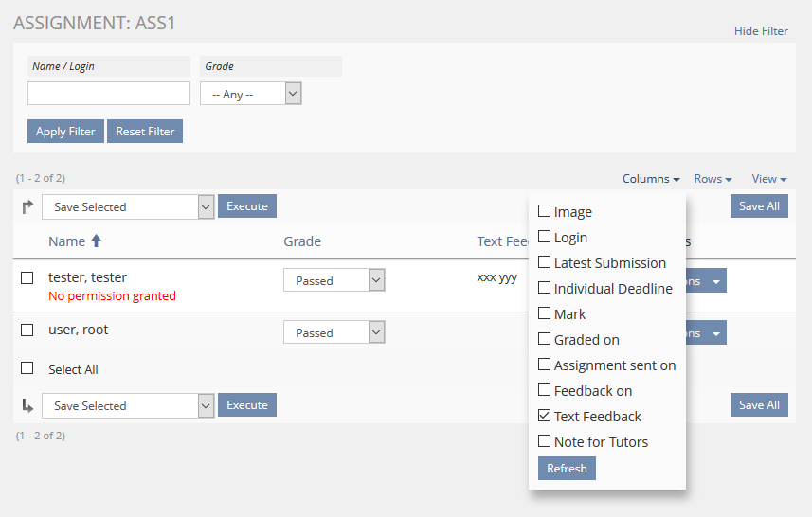812x517 pixels.
Task: Click the Name / Login text field
Action: coord(109,93)
